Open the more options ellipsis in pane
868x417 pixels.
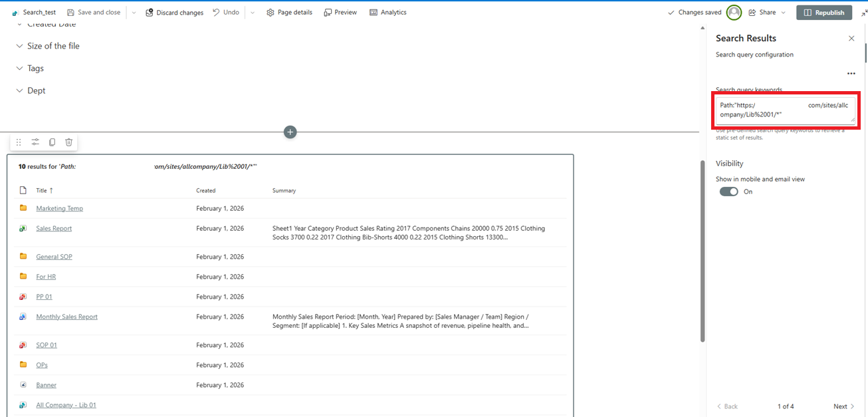851,74
